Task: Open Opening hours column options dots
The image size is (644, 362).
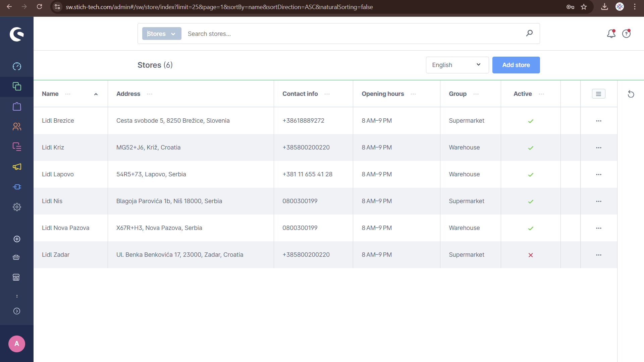Action: (x=413, y=94)
